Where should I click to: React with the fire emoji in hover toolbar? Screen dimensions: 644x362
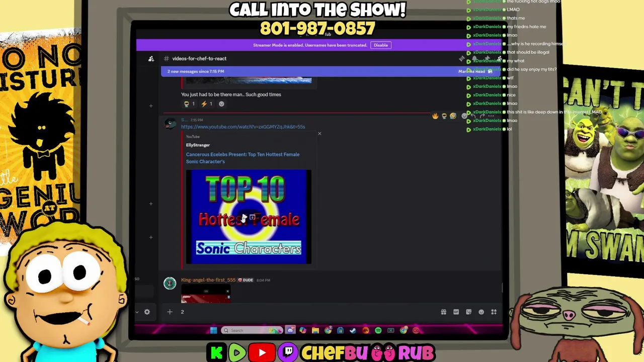(x=435, y=116)
